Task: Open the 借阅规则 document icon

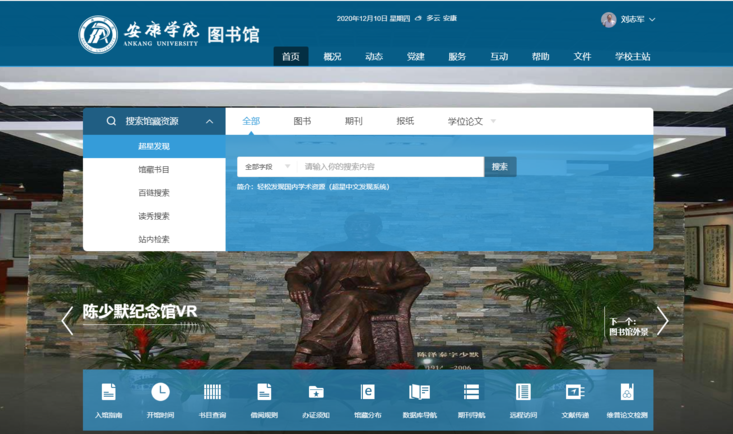Action: click(x=264, y=392)
